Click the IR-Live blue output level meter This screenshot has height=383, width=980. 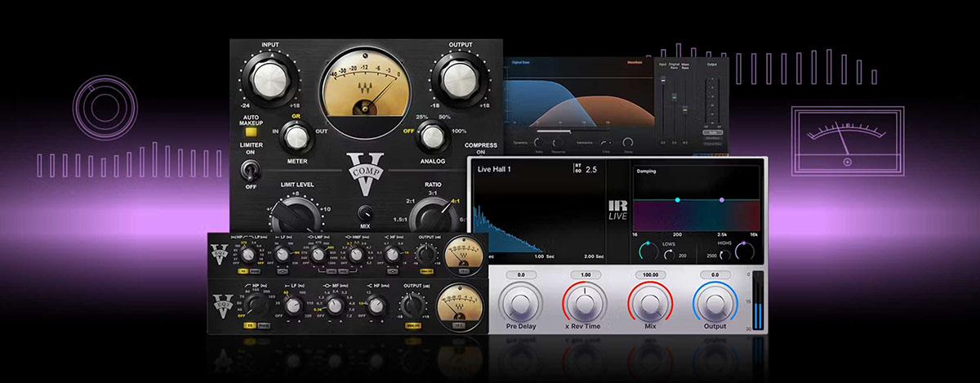(x=756, y=302)
